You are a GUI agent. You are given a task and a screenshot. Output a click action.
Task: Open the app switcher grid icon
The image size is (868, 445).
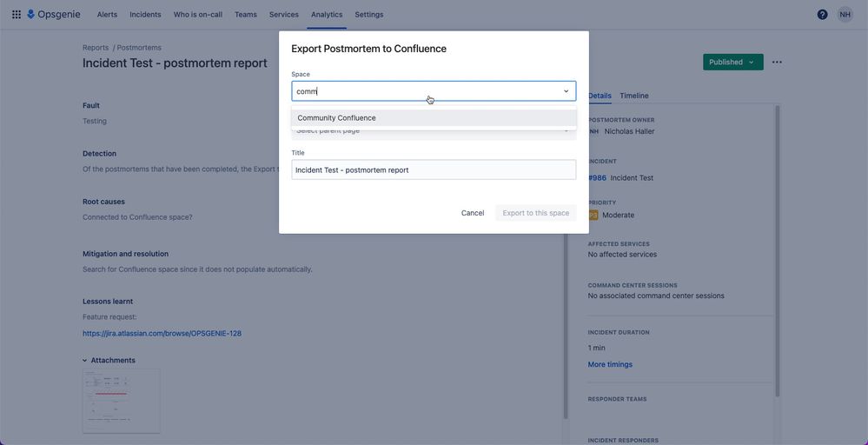tap(17, 15)
